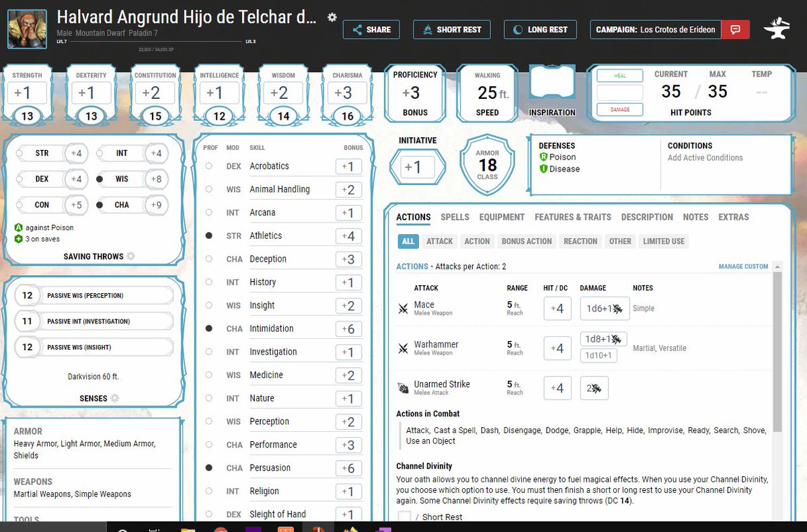Take a Short Rest

click(452, 30)
